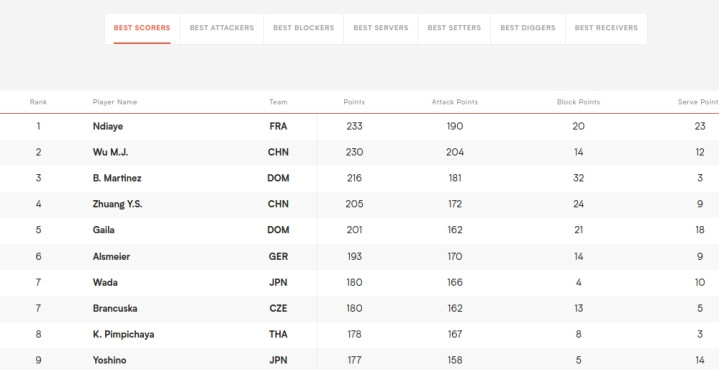Switch to the Best Attackers tab
This screenshot has width=719, height=370.
tap(221, 28)
